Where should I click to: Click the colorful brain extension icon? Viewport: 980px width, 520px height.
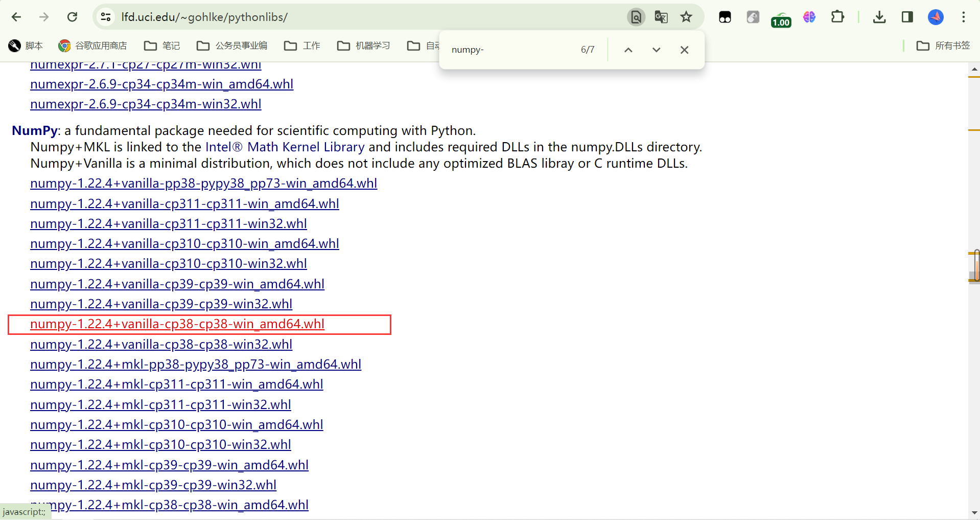coord(809,17)
